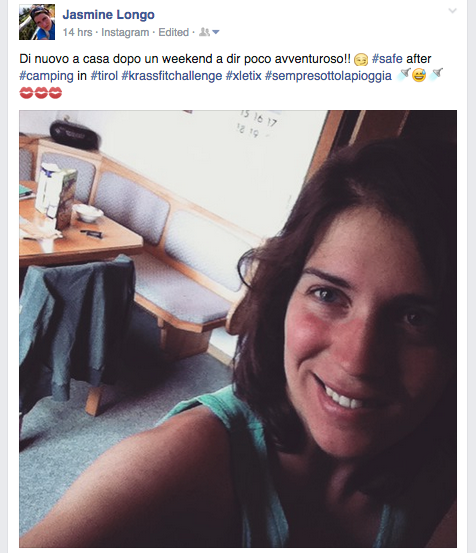Open the selfie photo in viewer
Viewport: 476px width, 553px height.
click(238, 329)
